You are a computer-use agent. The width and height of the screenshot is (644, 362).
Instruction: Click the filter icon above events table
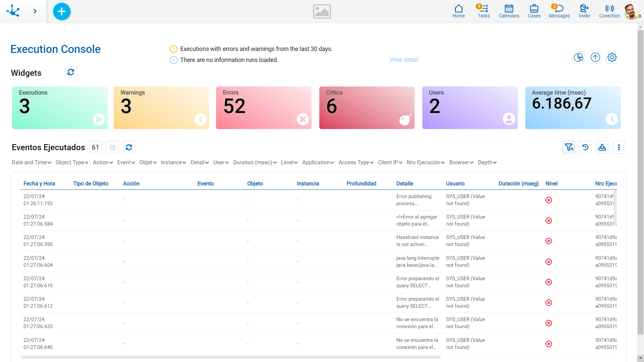pos(569,147)
